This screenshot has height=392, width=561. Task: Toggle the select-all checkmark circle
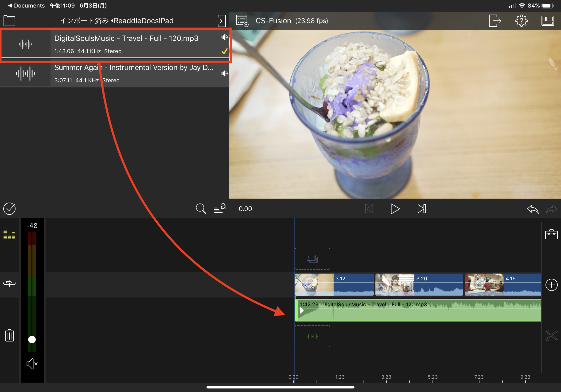point(9,209)
